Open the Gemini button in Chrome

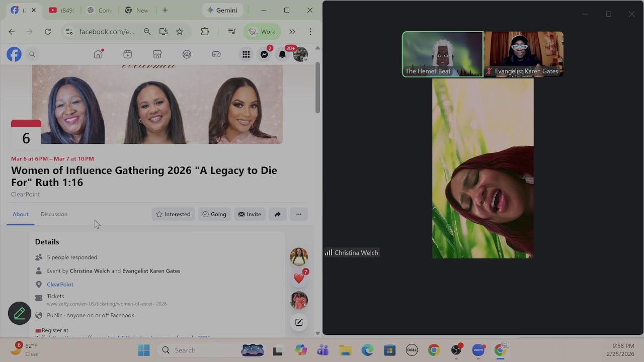223,10
